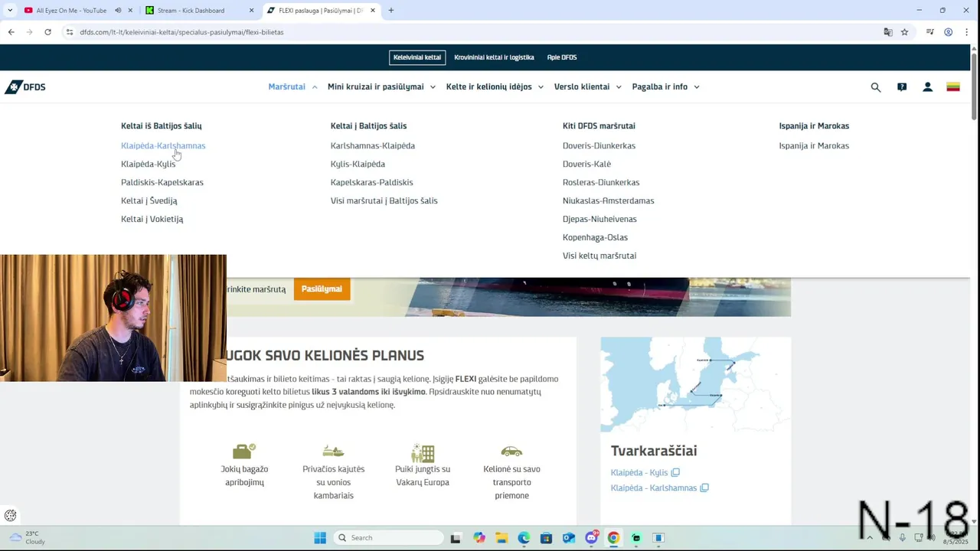Expand the Verslo klientai menu

pos(588,87)
